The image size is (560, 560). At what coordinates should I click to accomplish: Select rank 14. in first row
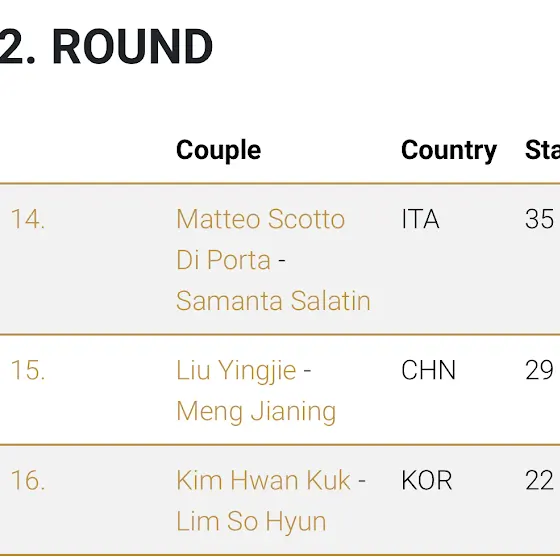28,219
